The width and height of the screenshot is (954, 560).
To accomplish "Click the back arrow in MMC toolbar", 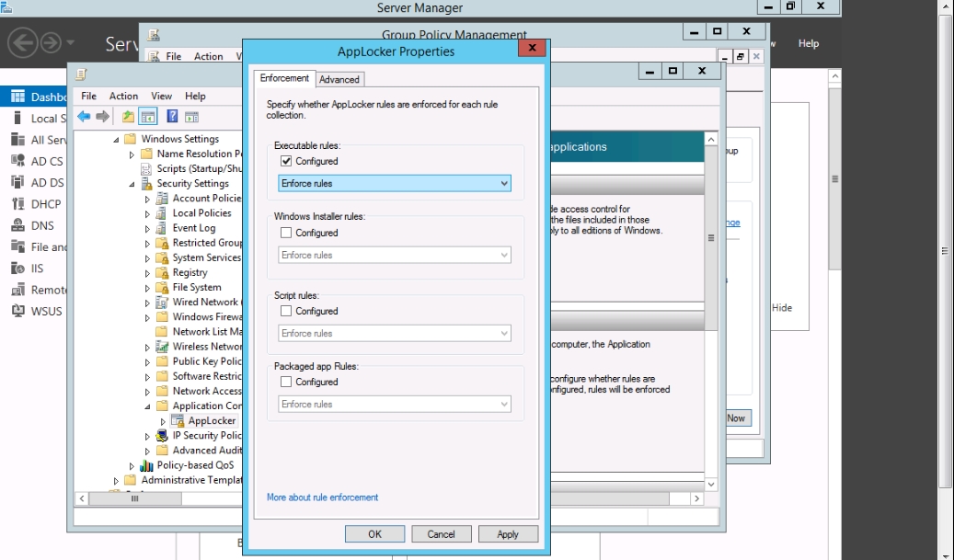I will click(x=84, y=117).
